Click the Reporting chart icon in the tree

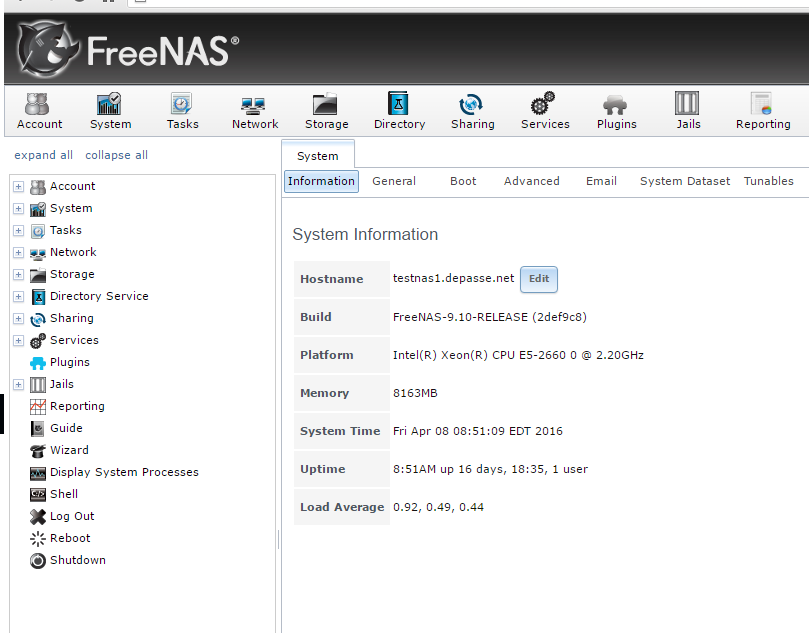[x=38, y=407]
